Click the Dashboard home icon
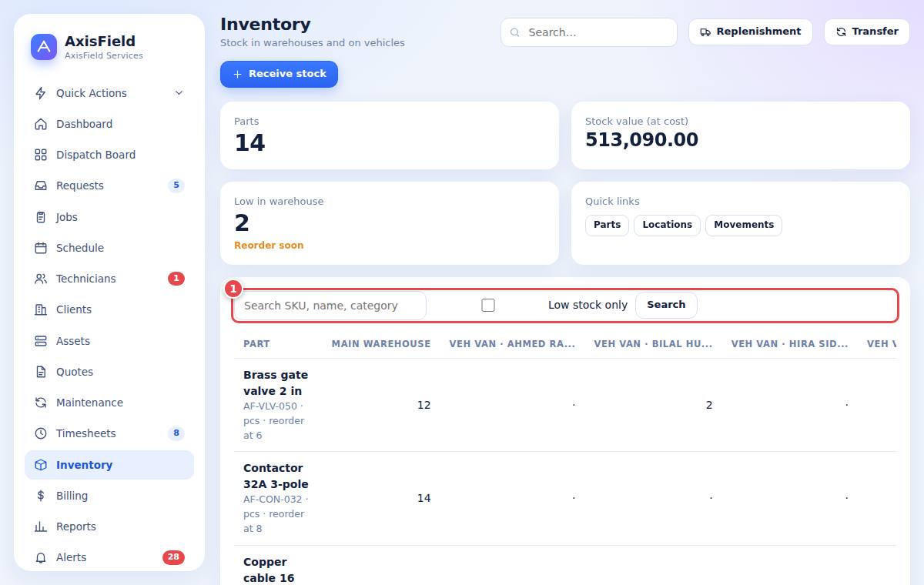This screenshot has width=924, height=585. click(41, 124)
